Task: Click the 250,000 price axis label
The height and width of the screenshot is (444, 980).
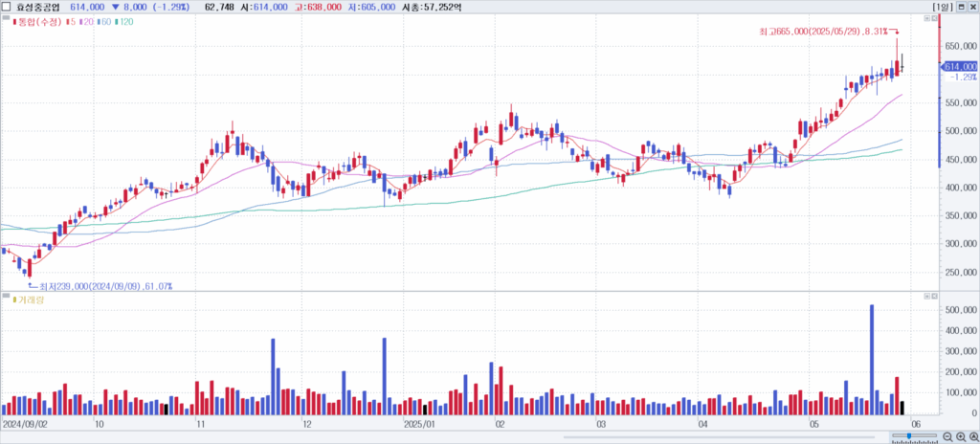Action: pos(960,273)
